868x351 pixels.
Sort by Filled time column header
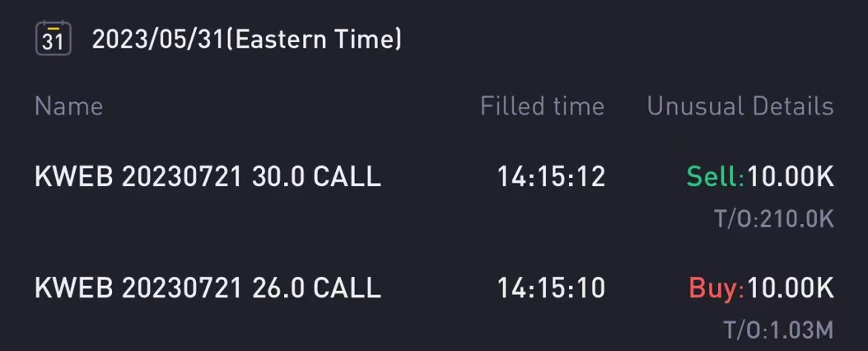tap(542, 105)
